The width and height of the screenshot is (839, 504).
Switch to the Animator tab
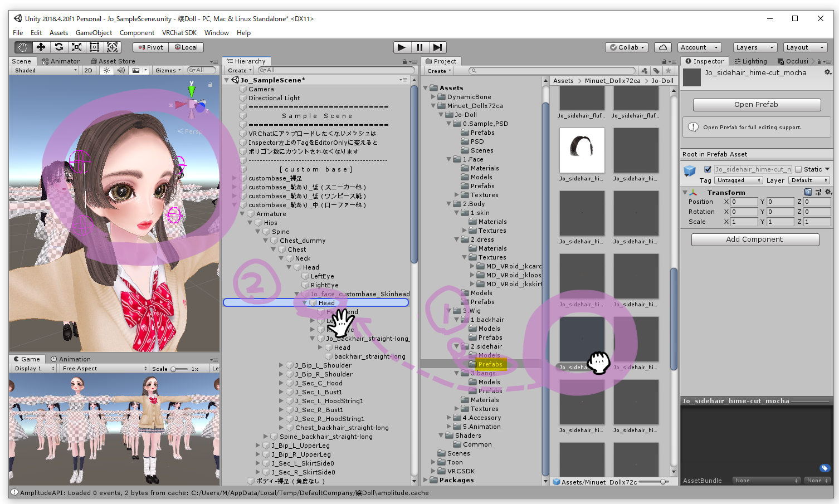point(61,61)
